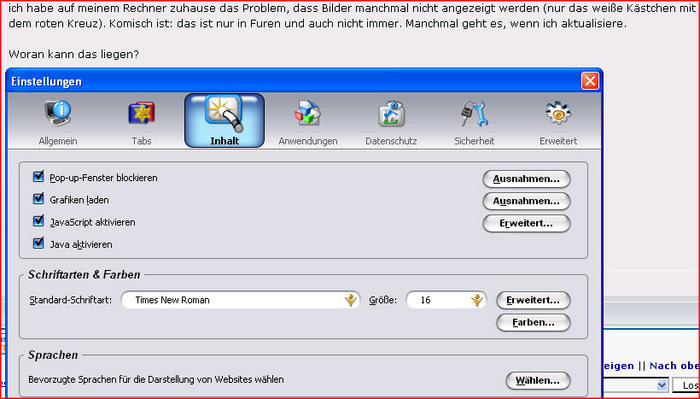This screenshot has height=399, width=700.
Task: Click the Wählen languages button
Action: pos(538,381)
